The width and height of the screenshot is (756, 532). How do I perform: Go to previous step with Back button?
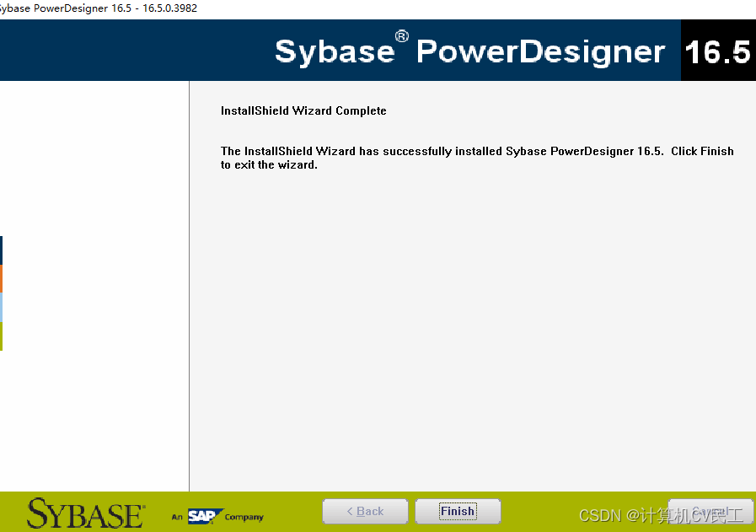point(365,511)
